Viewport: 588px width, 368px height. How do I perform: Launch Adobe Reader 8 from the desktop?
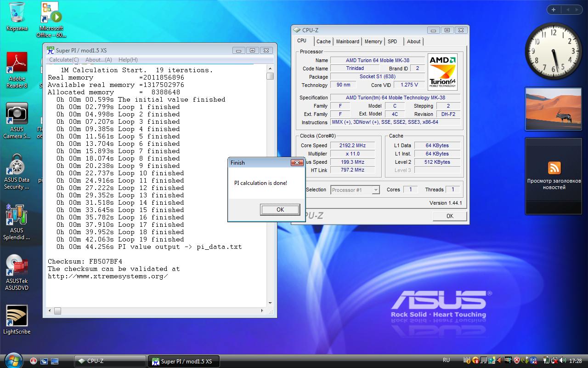pyautogui.click(x=17, y=70)
